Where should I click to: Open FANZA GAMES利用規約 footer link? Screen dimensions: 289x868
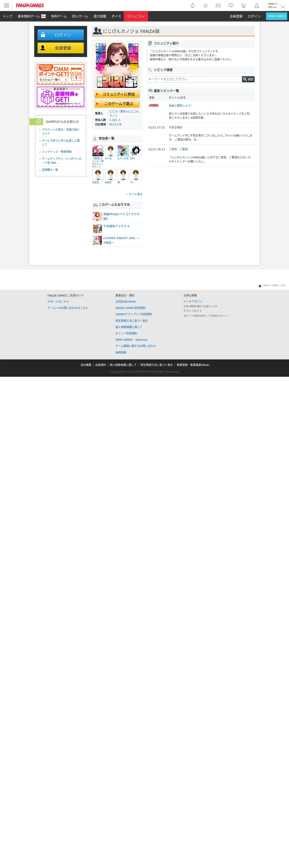[x=131, y=308]
